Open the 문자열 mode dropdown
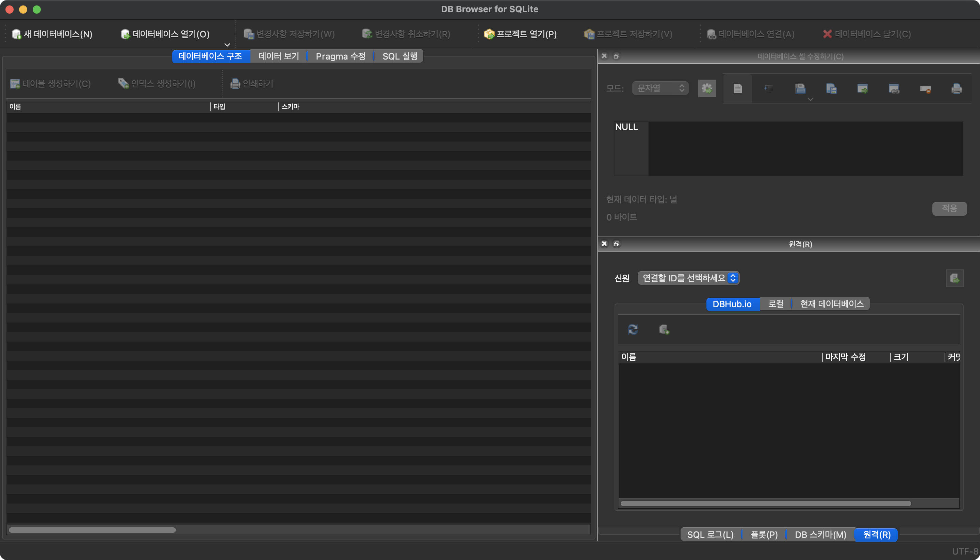The width and height of the screenshot is (980, 560). coord(660,88)
